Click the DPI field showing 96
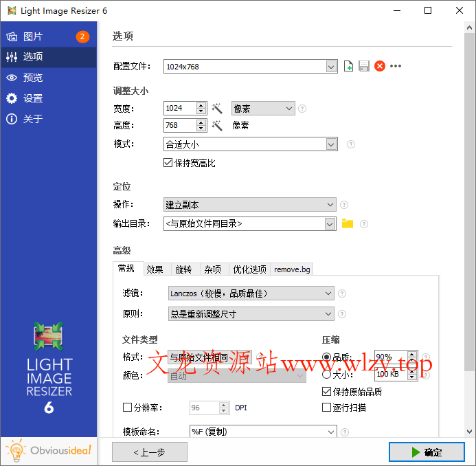 point(204,408)
